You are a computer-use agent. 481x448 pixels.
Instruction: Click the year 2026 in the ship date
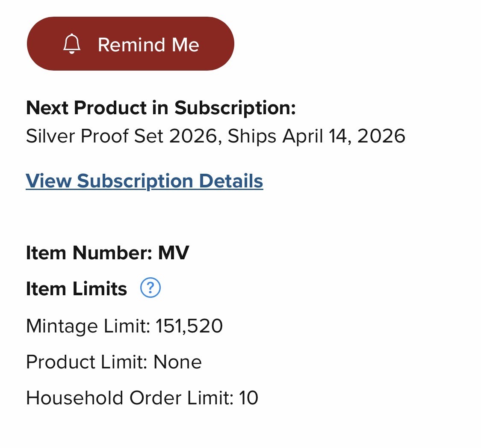pos(381,136)
